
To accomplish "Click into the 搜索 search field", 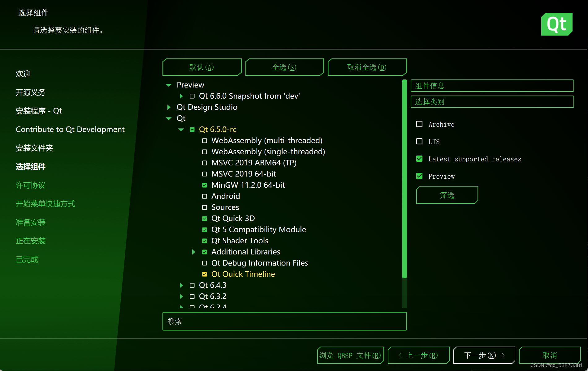I will (284, 321).
